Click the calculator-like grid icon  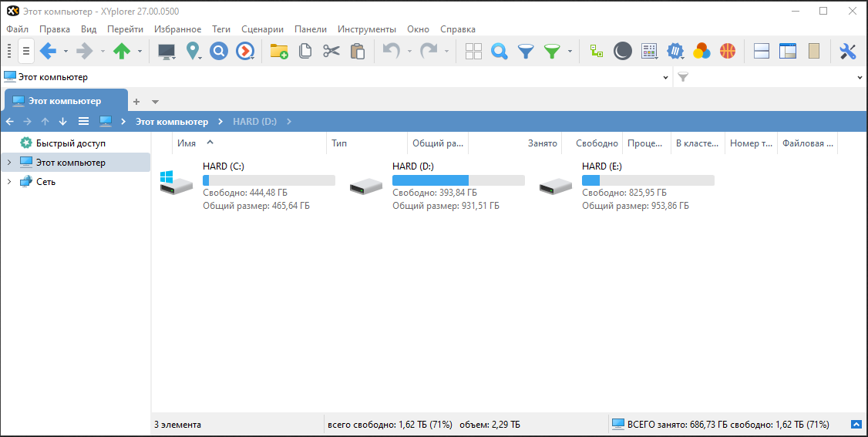[649, 52]
